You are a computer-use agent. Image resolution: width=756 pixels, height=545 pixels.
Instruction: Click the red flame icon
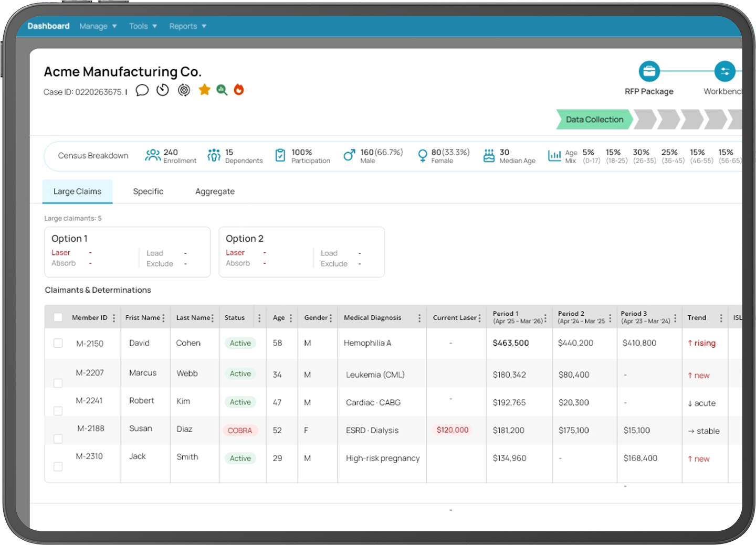click(239, 90)
